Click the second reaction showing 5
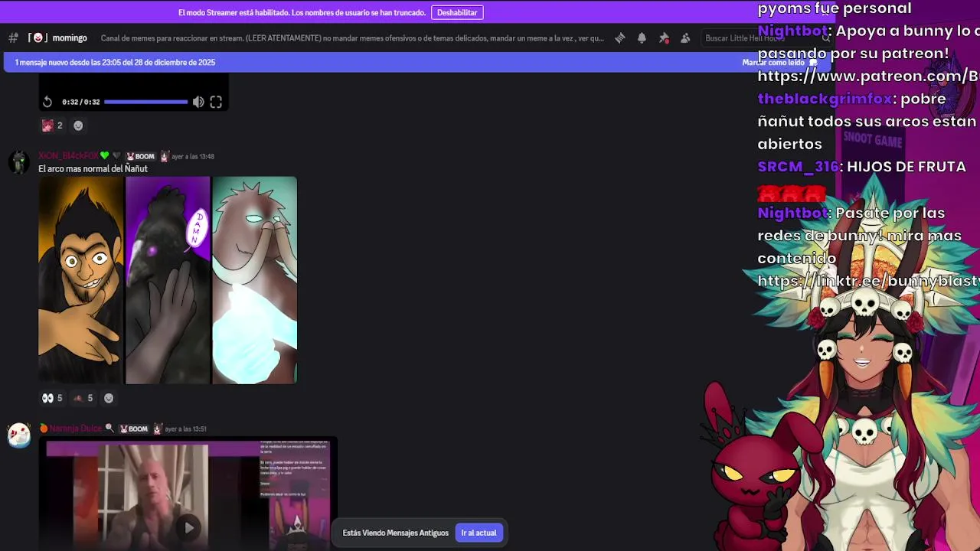This screenshot has height=551, width=980. (x=83, y=398)
